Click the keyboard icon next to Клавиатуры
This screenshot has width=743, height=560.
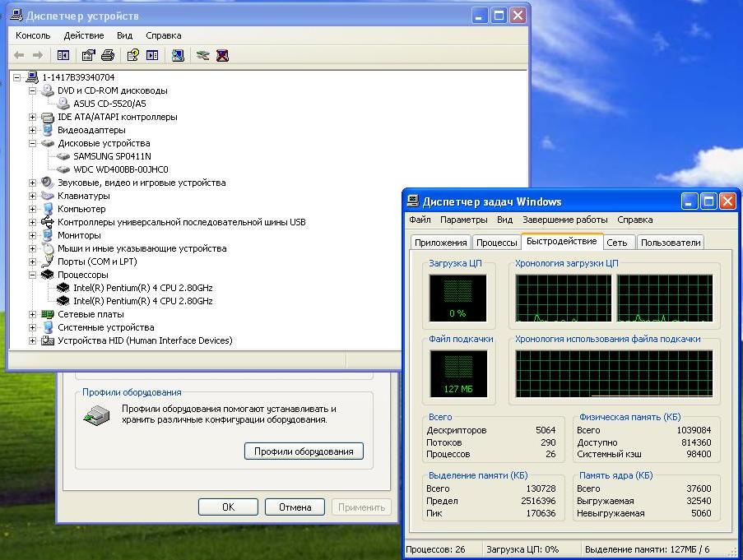click(x=48, y=196)
